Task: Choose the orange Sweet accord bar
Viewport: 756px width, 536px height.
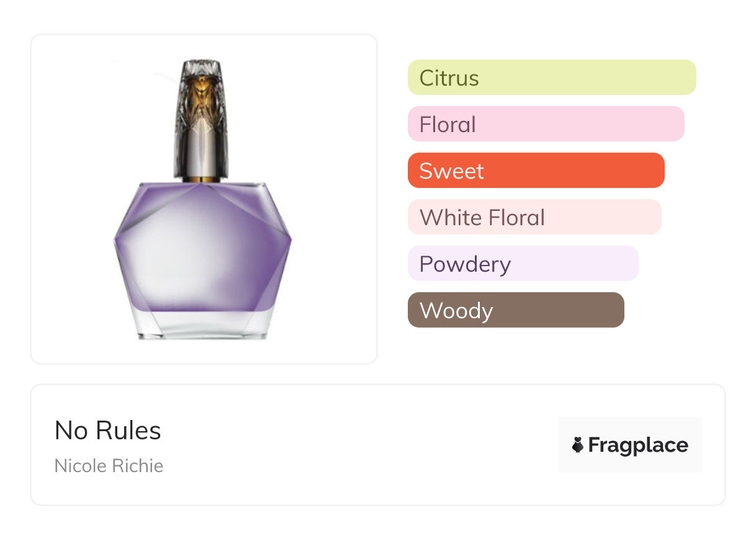Action: 536,171
